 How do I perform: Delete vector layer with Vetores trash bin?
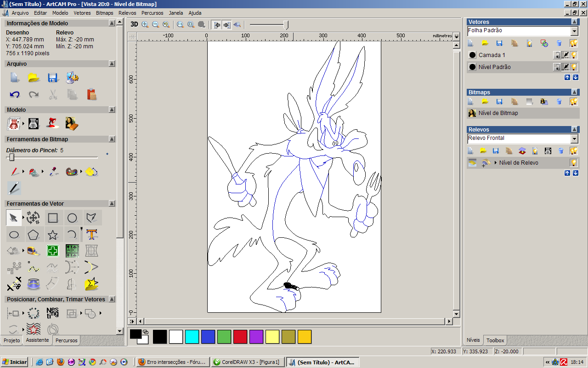pos(559,43)
